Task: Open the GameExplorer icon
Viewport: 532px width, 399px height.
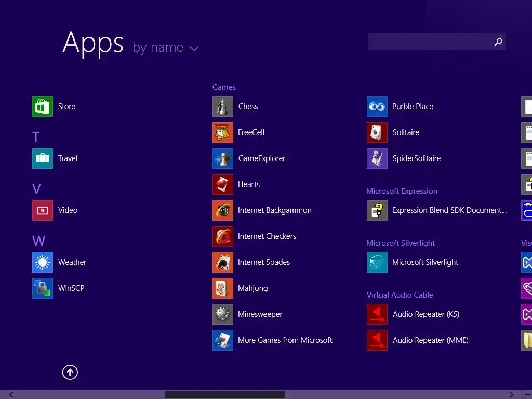Action: [x=223, y=158]
